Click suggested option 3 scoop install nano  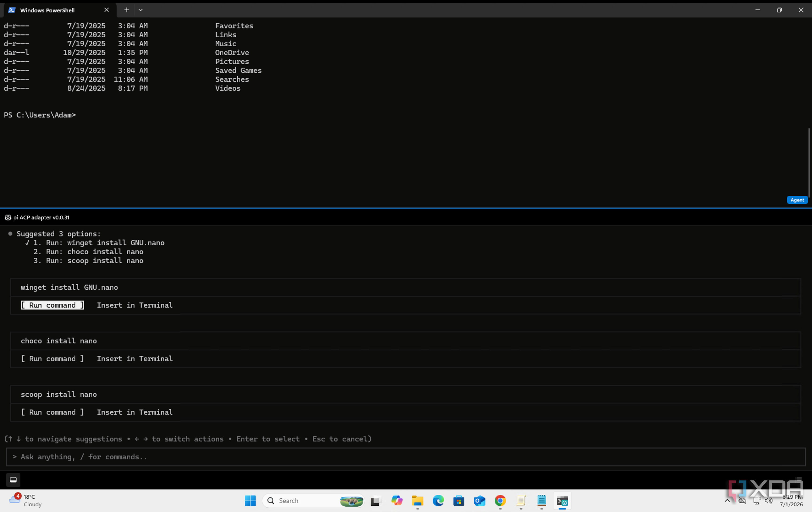tap(88, 261)
